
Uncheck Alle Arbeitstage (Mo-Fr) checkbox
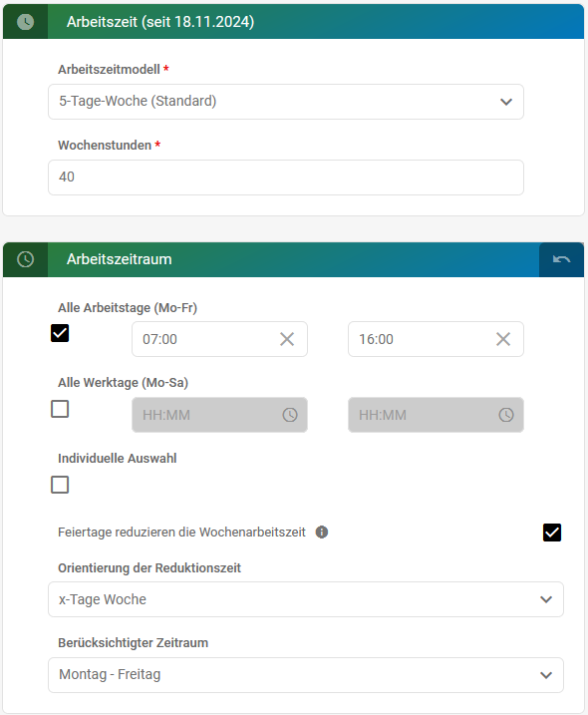[x=60, y=333]
